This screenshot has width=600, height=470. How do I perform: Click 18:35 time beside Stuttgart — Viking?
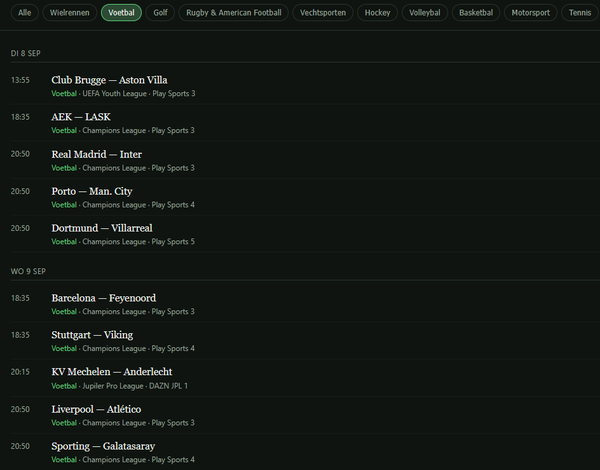(x=20, y=335)
